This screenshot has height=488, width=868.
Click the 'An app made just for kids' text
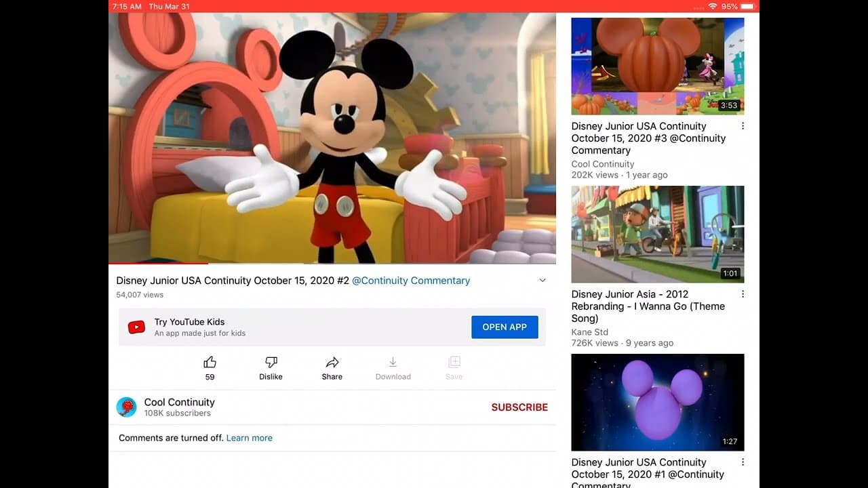[200, 333]
